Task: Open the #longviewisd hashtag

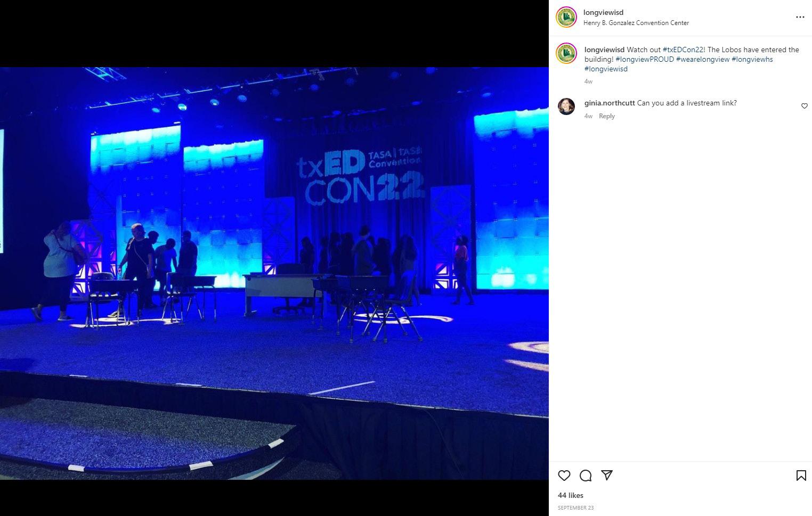Action: click(x=606, y=69)
